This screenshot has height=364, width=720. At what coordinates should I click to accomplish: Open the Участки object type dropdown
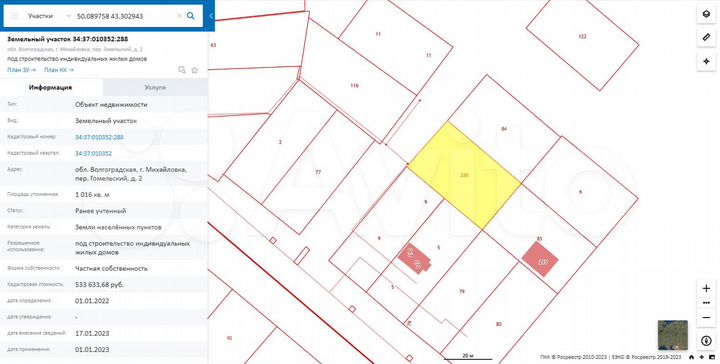click(x=49, y=16)
